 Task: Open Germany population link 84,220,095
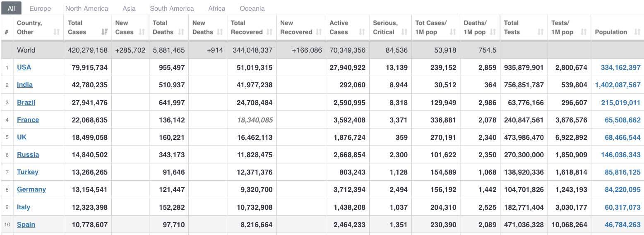coord(622,189)
